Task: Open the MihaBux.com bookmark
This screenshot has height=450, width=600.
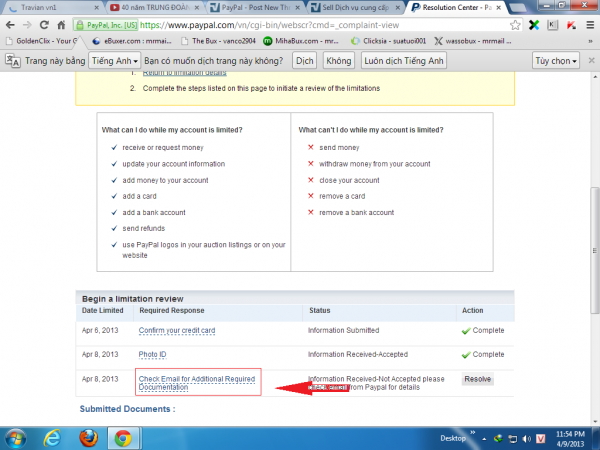Action: coord(301,41)
